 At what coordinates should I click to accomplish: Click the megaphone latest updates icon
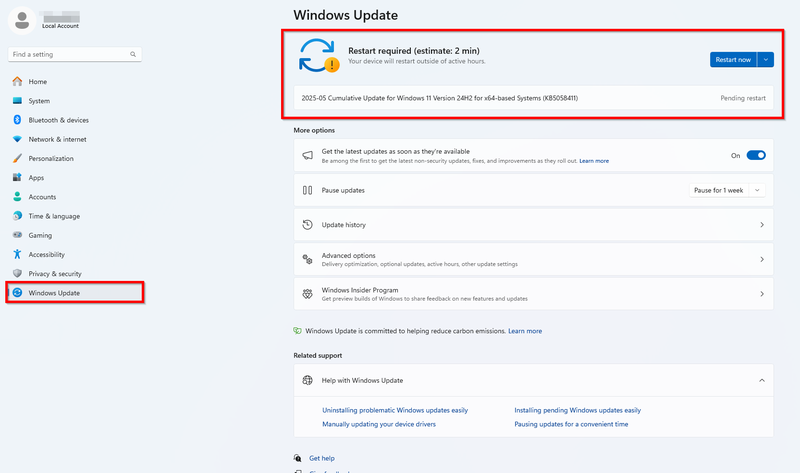click(x=307, y=155)
